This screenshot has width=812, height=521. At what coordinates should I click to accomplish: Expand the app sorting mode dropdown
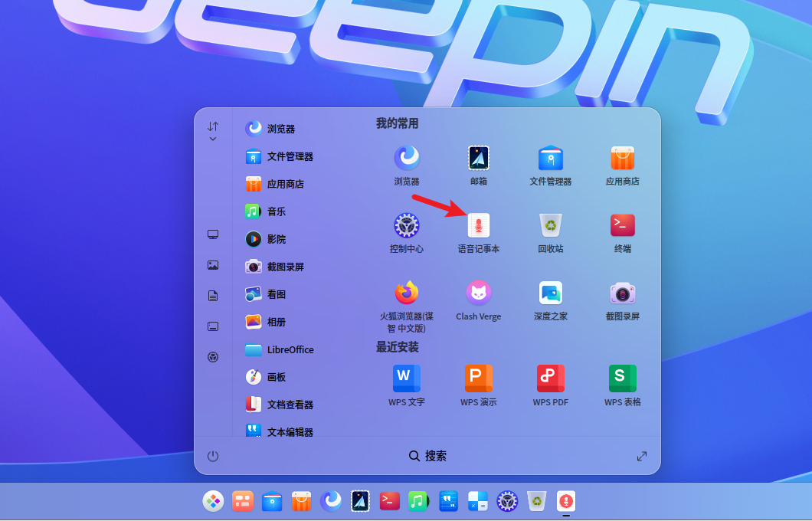213,131
